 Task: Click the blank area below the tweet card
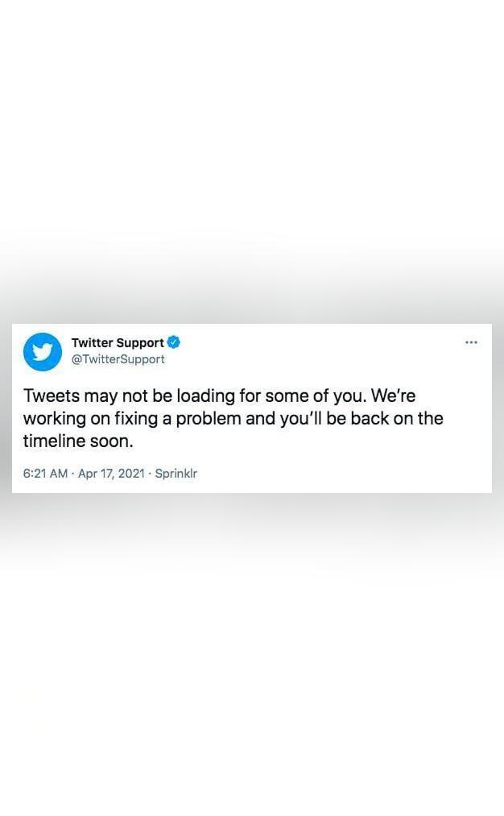pos(252,661)
